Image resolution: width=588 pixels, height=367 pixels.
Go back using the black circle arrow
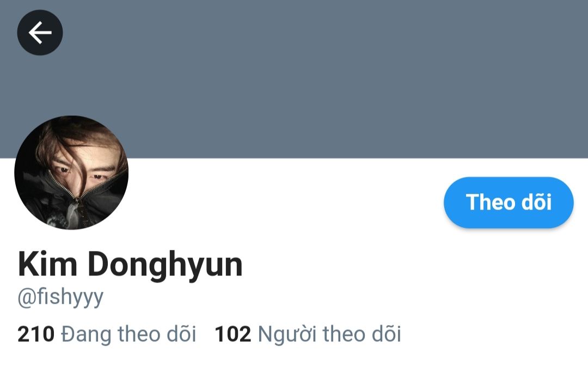coord(40,33)
